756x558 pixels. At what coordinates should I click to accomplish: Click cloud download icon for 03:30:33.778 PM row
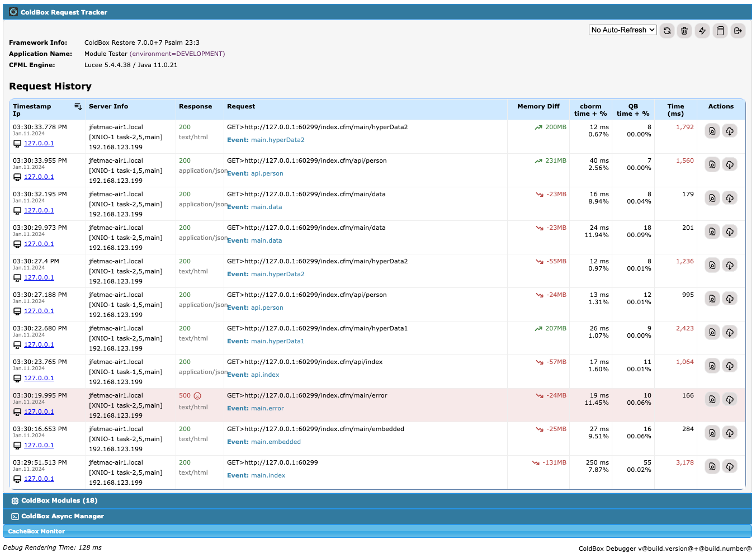(730, 131)
